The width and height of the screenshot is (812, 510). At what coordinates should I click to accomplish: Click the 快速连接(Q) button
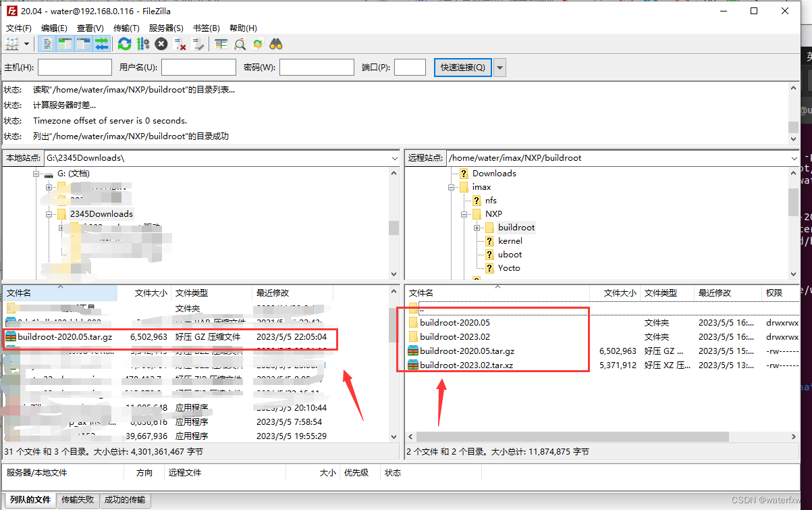tap(462, 67)
